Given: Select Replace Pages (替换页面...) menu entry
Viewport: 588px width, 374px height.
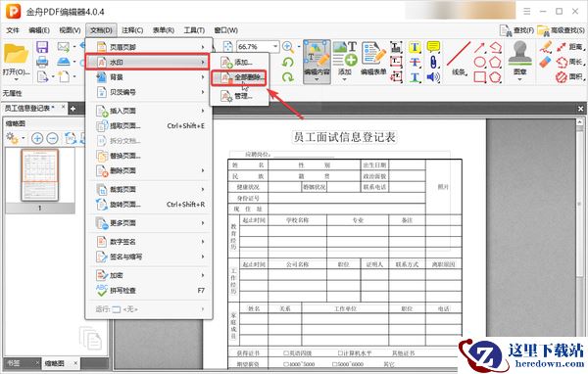Looking at the screenshot, I should pyautogui.click(x=149, y=156).
